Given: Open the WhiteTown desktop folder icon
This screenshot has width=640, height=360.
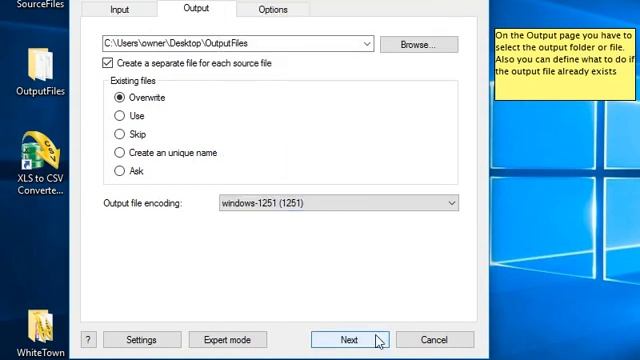Looking at the screenshot, I should coord(40,333).
